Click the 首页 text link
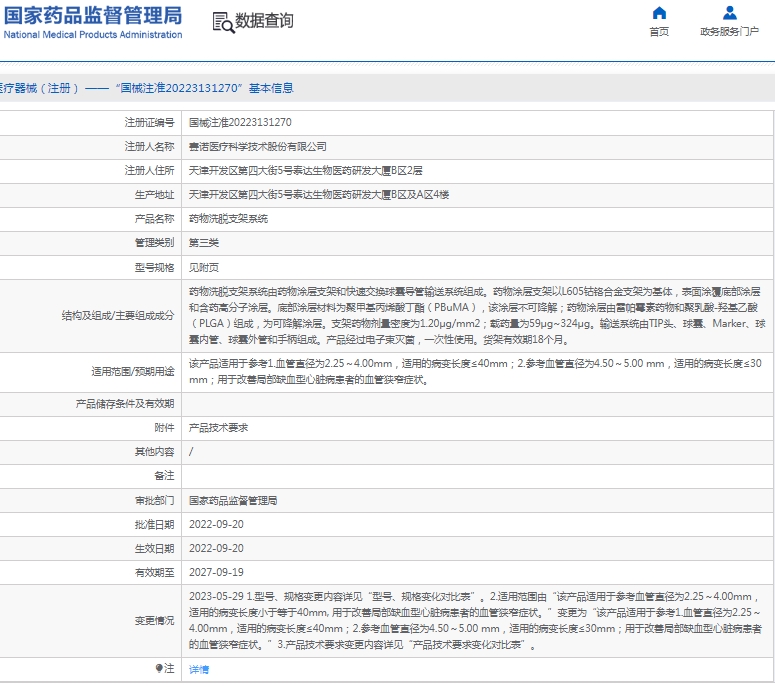Screen dimensions: 775x687 (x=659, y=32)
